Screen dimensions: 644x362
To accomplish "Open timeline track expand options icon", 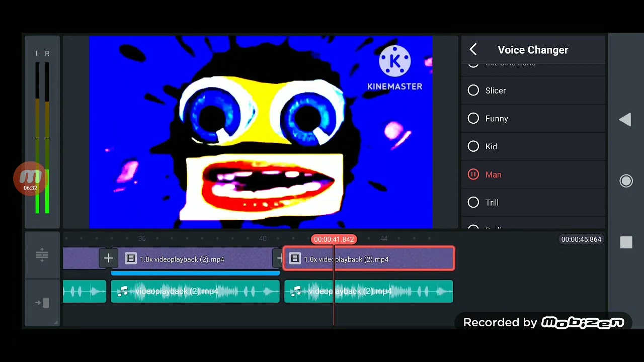I will point(42,255).
